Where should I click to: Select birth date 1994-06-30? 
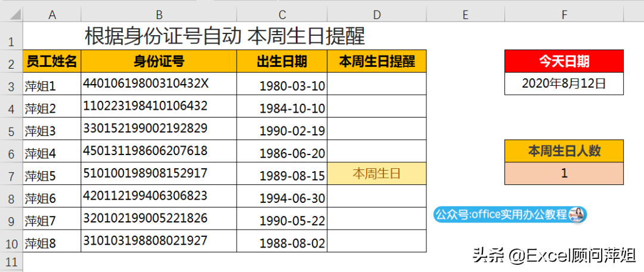click(282, 196)
